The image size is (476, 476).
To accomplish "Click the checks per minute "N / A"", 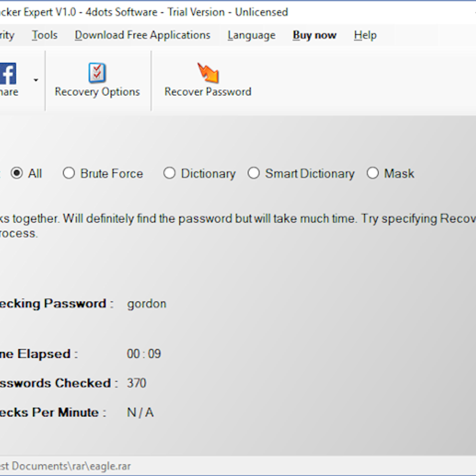I will click(140, 413).
